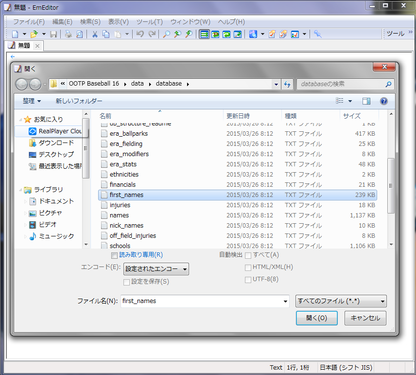416x375 pixels.
Task: Open the ファイル(F) menu
Action: click(x=29, y=22)
